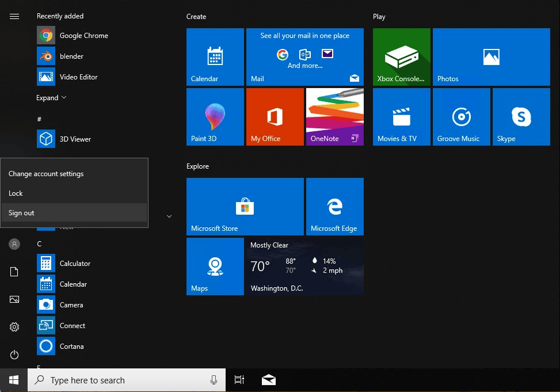Viewport: 560px width, 392px height.
Task: Launch the Groove Music tile
Action: click(x=462, y=117)
